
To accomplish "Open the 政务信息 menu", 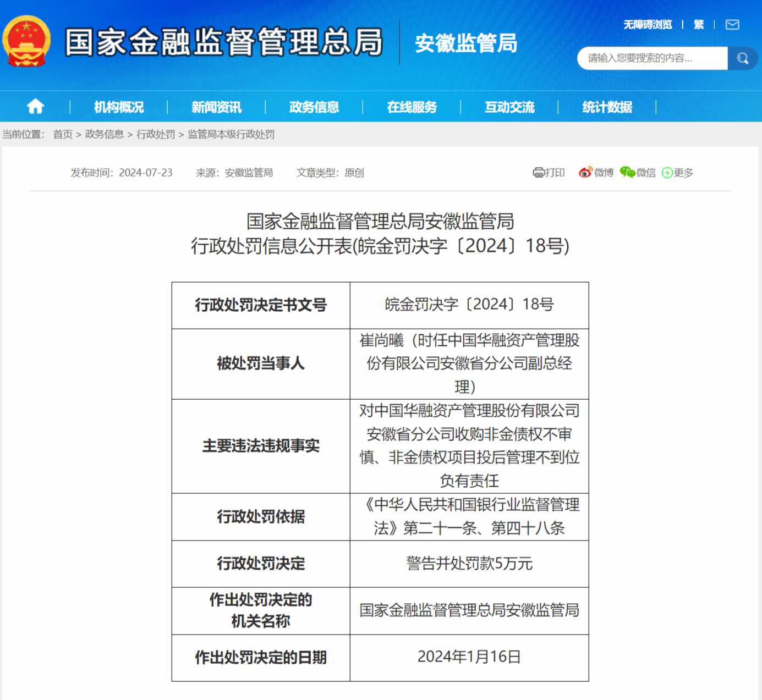I will [314, 107].
